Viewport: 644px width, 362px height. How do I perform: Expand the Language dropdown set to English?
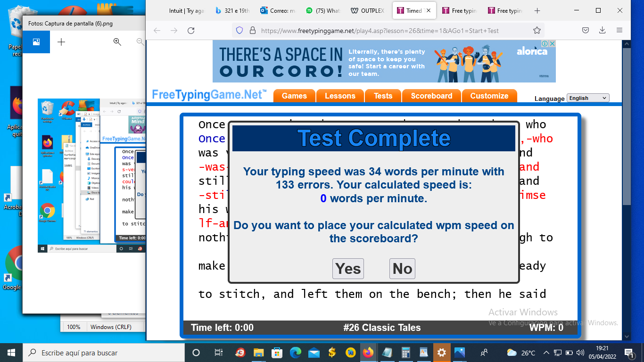(x=588, y=98)
